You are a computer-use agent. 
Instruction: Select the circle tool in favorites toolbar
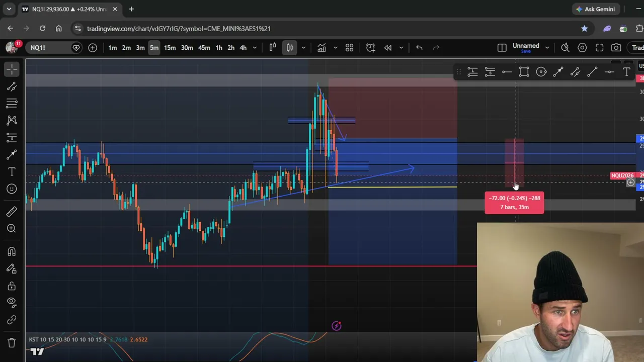tap(541, 72)
